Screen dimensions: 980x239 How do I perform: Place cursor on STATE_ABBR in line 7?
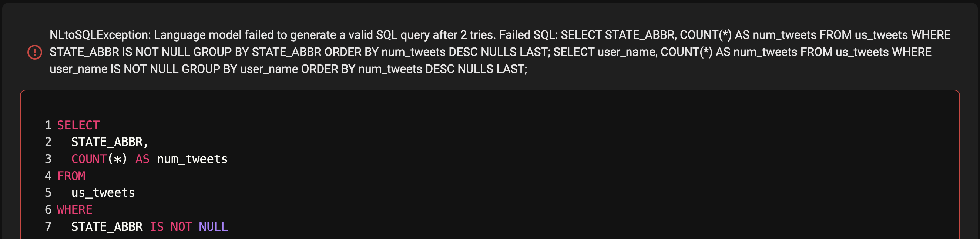click(107, 227)
